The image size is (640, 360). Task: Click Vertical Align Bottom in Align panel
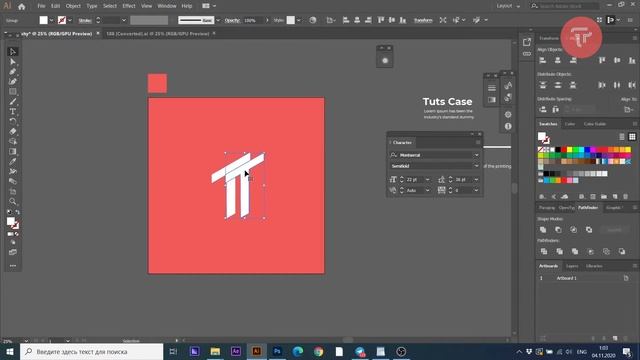632,60
